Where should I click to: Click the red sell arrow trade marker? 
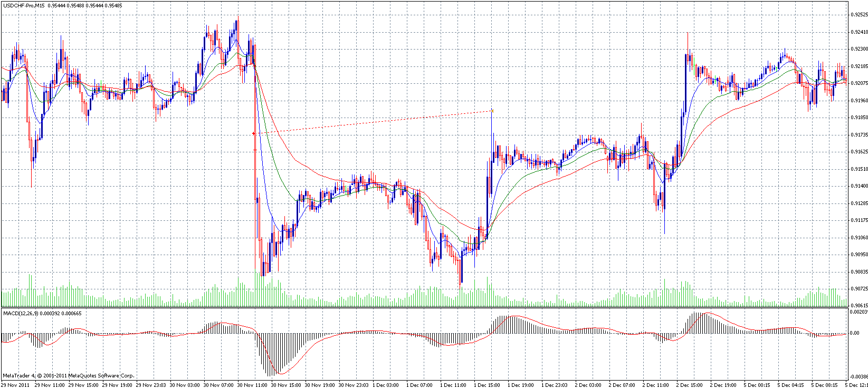click(x=254, y=134)
